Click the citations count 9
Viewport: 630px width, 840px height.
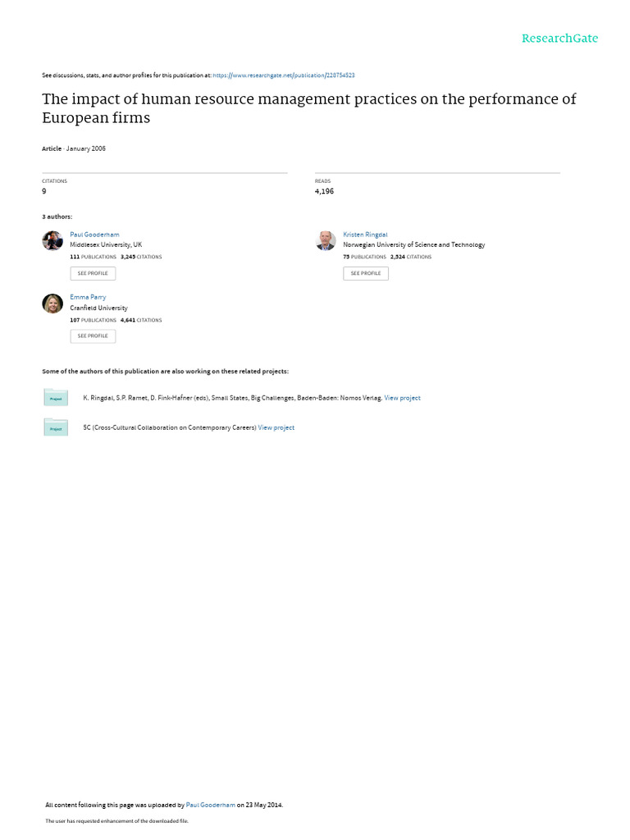point(44,191)
